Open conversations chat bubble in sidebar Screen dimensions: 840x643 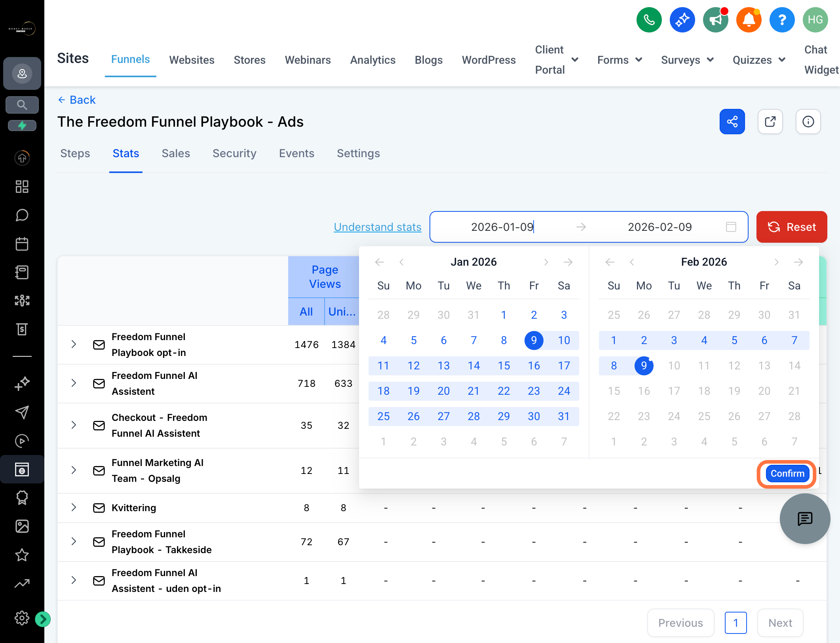tap(22, 215)
